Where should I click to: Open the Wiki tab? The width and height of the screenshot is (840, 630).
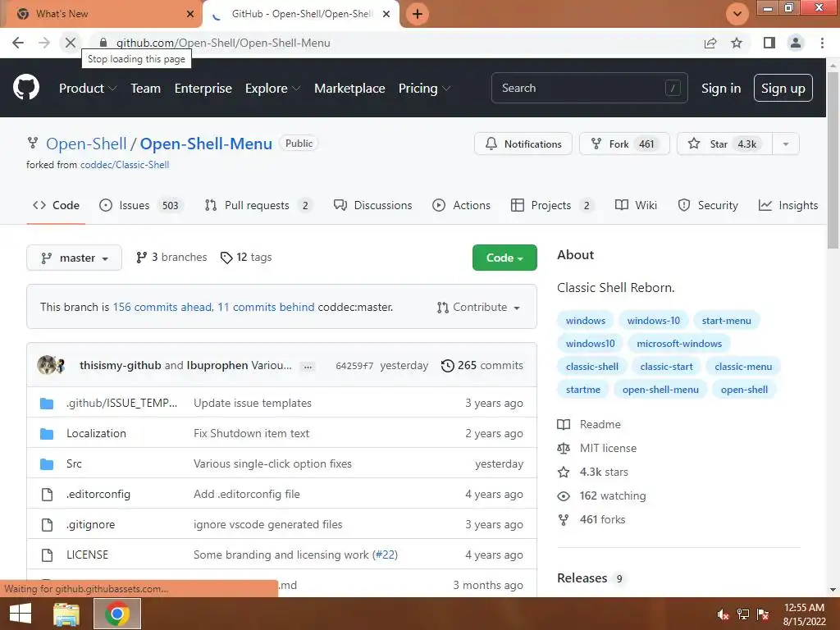[x=636, y=205]
